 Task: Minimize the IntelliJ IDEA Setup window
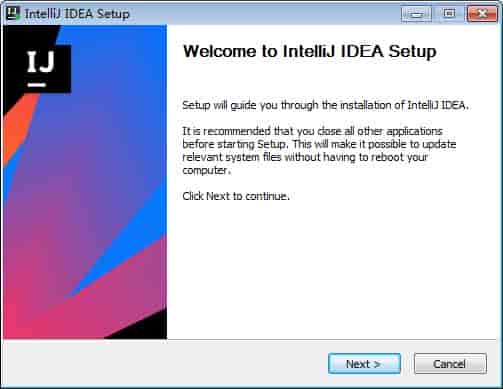click(x=416, y=14)
